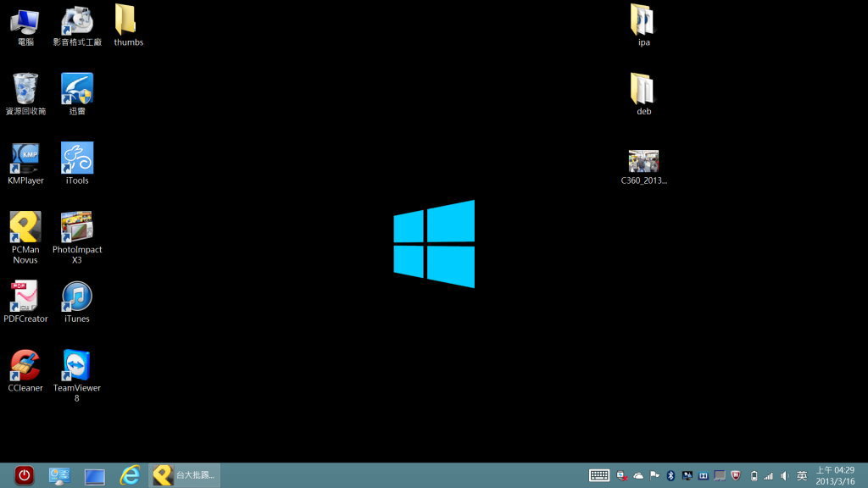Click the network tray icon with red X

pyautogui.click(x=621, y=476)
